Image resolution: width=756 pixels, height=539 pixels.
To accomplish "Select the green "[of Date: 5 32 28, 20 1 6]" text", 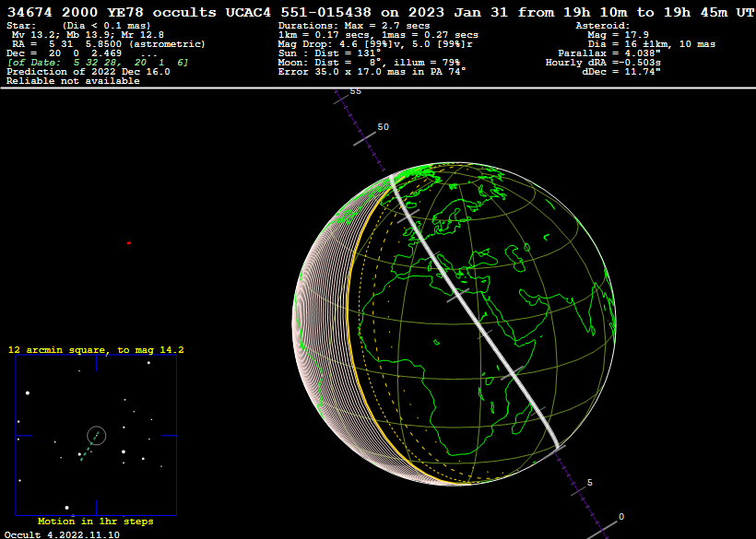I will pyautogui.click(x=98, y=62).
